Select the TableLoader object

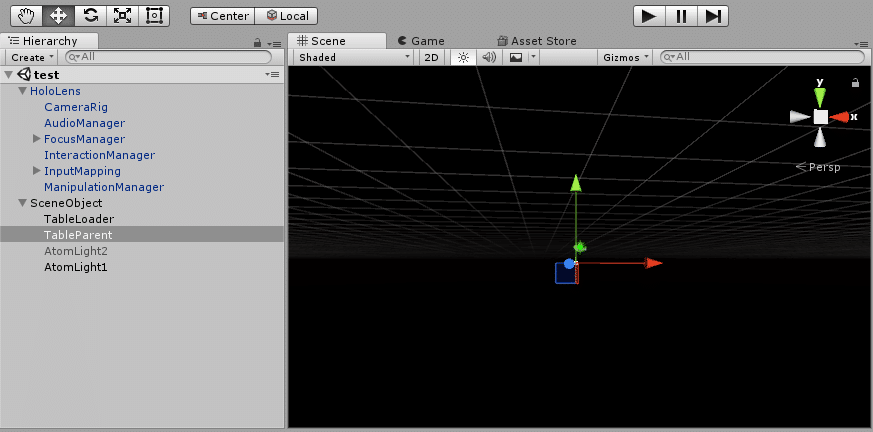[x=79, y=219]
